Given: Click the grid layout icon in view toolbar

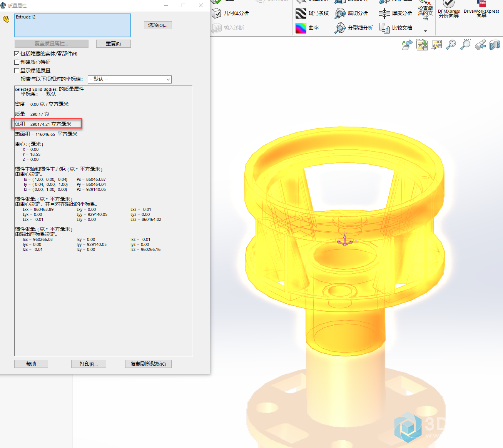Looking at the screenshot, I should click(x=437, y=45).
